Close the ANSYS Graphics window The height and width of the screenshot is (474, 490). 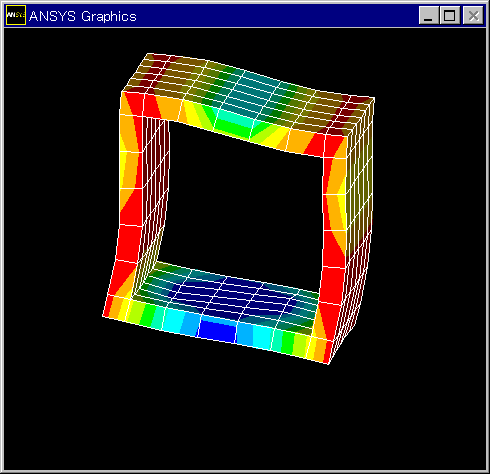473,15
